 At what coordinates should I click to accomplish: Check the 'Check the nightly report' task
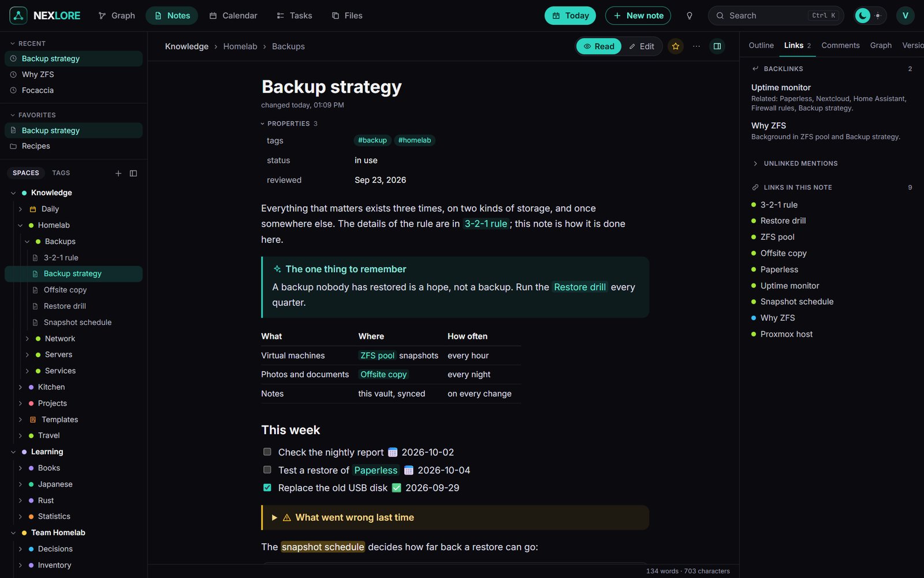[x=267, y=452]
